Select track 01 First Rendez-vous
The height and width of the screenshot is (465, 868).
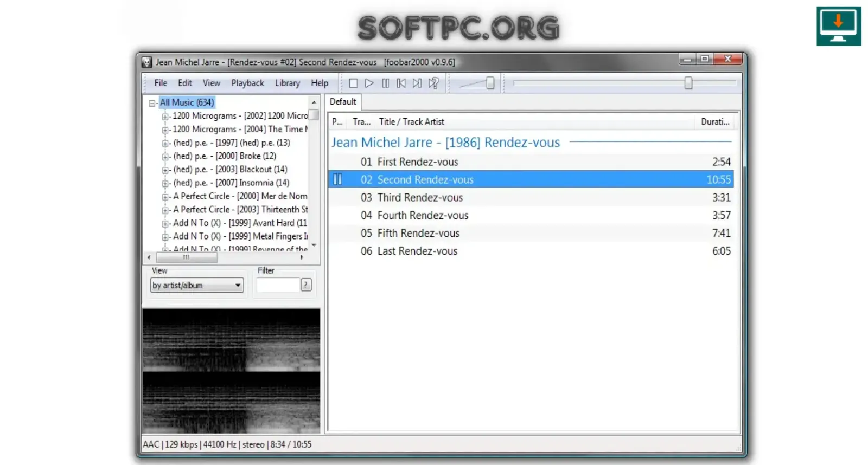pyautogui.click(x=531, y=162)
